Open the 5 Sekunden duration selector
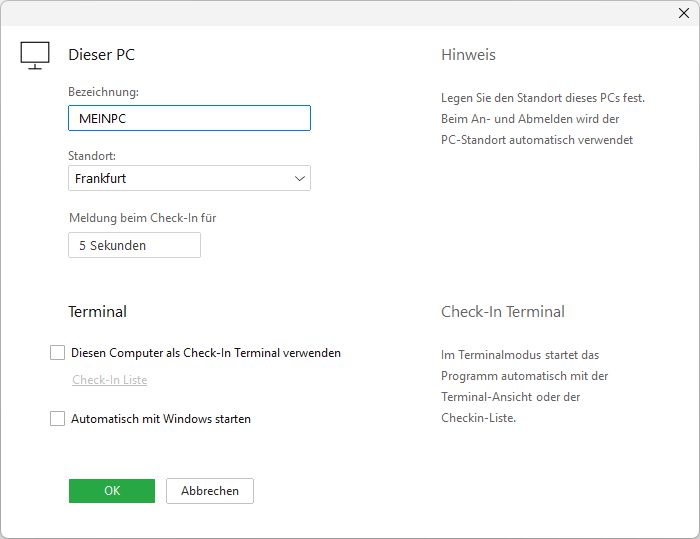Image resolution: width=700 pixels, height=539 pixels. (x=134, y=245)
